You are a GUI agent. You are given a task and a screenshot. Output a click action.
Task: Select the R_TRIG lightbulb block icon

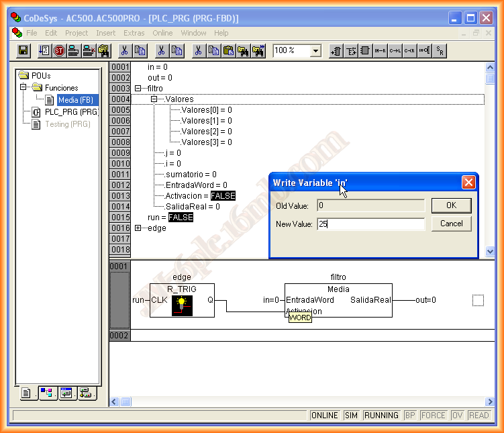tap(182, 305)
